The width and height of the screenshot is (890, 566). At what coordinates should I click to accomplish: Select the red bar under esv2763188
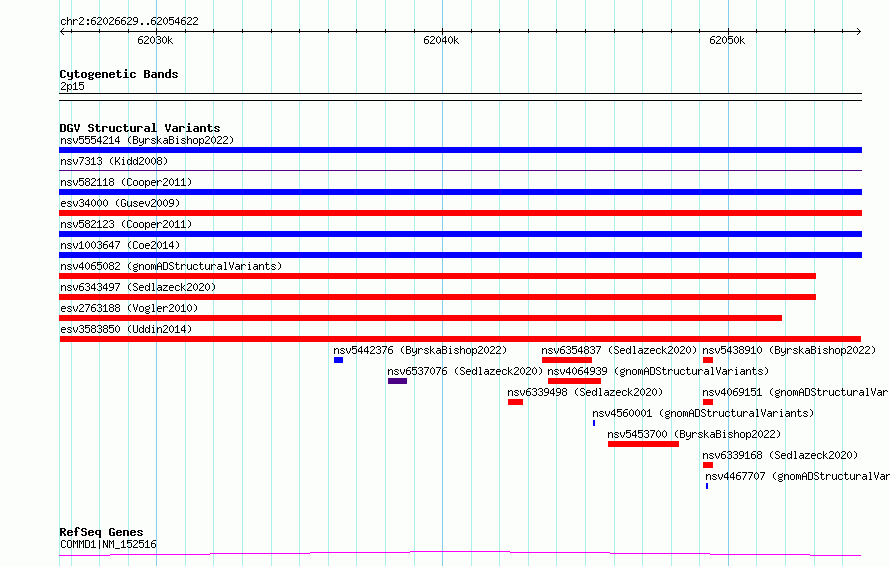click(421, 318)
